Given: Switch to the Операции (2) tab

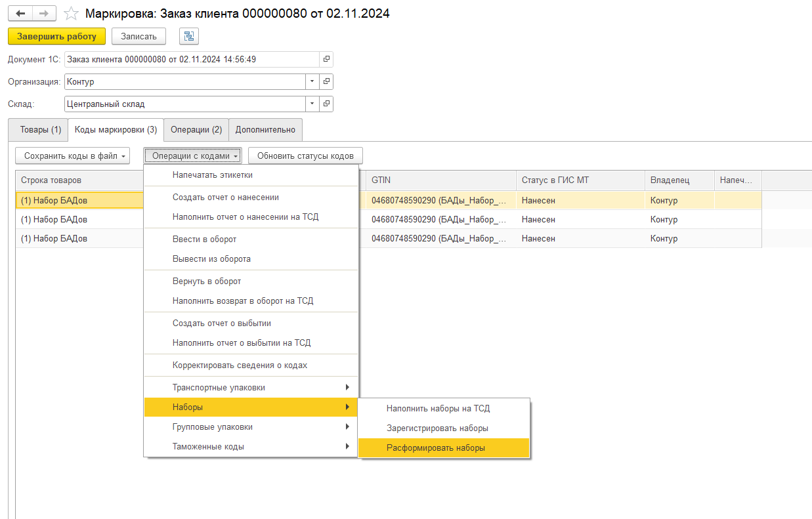Looking at the screenshot, I should point(196,130).
